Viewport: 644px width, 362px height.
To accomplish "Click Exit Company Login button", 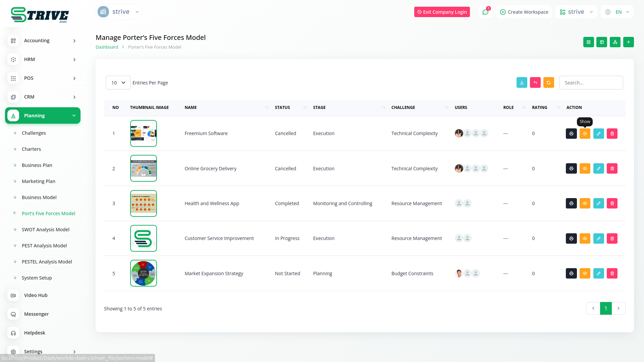I will 442,12.
